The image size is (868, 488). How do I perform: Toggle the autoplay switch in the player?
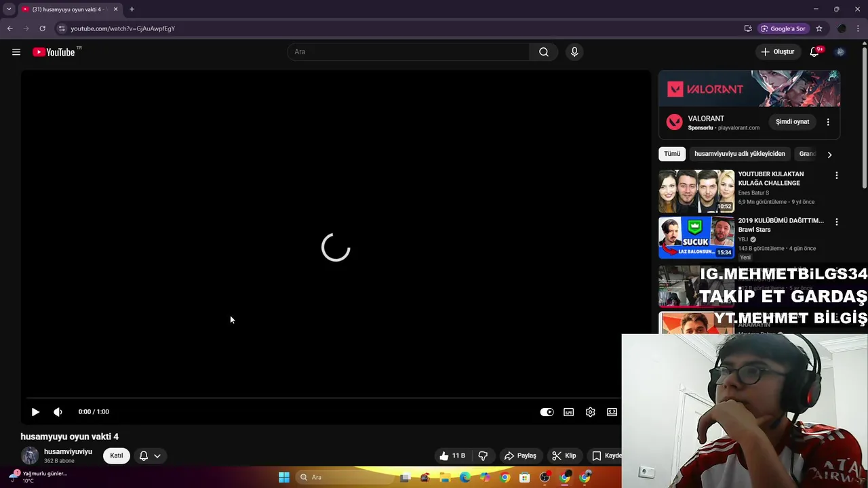click(547, 412)
